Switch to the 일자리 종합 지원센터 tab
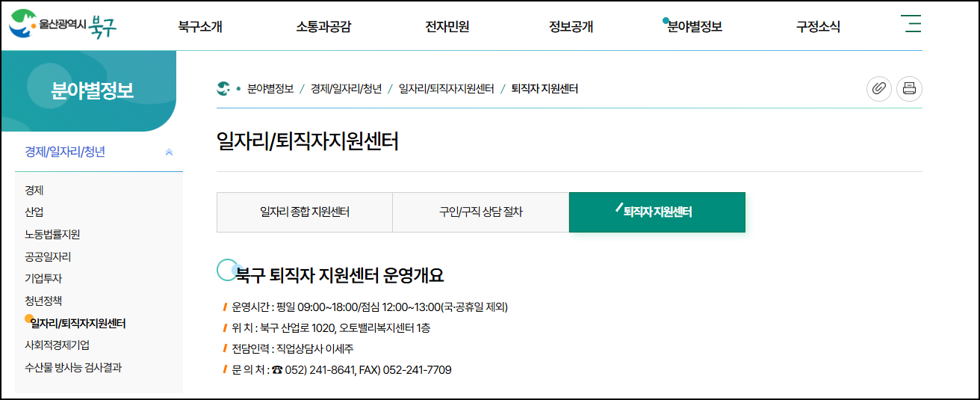This screenshot has width=980, height=400. [305, 212]
